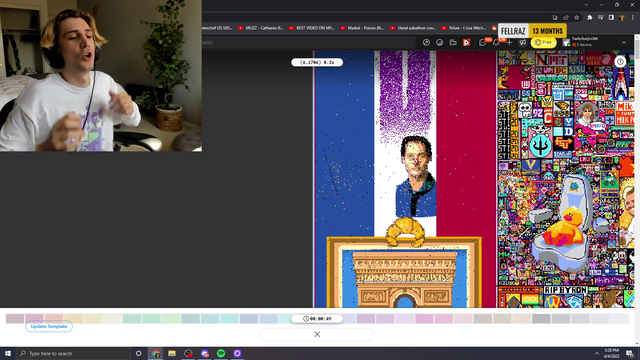Switch to the MUZZ - Catharsis browser tab
Screen dimensions: 640x360
(261, 28)
